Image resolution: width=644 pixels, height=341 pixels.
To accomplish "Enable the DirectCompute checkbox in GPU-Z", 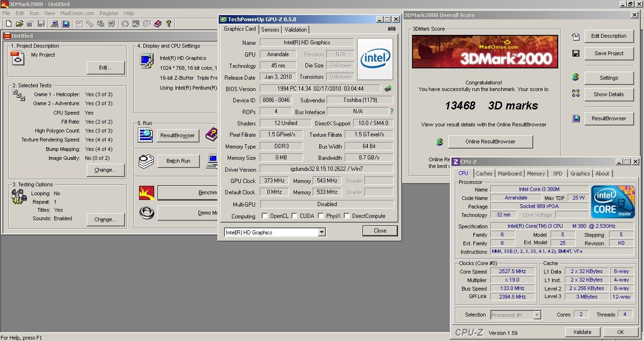I will tap(347, 216).
